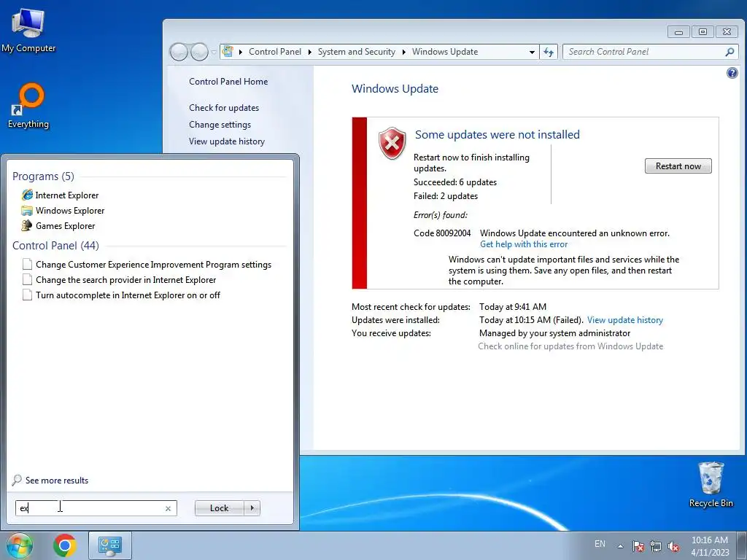
Task: Click the Control Panel icon in address bar
Action: coord(228,52)
